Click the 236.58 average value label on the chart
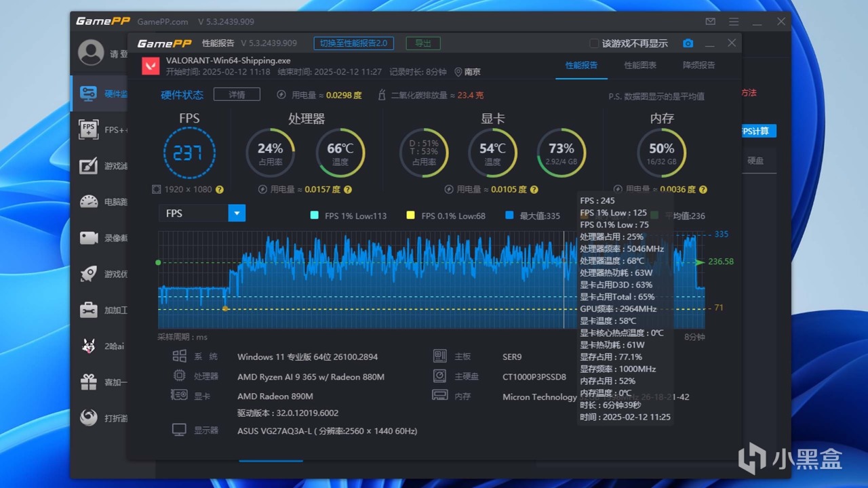 (721, 262)
